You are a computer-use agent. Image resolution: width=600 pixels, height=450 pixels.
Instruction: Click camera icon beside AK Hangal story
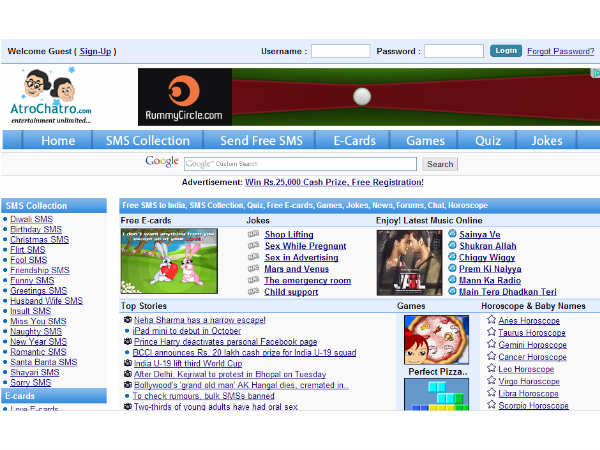128,385
